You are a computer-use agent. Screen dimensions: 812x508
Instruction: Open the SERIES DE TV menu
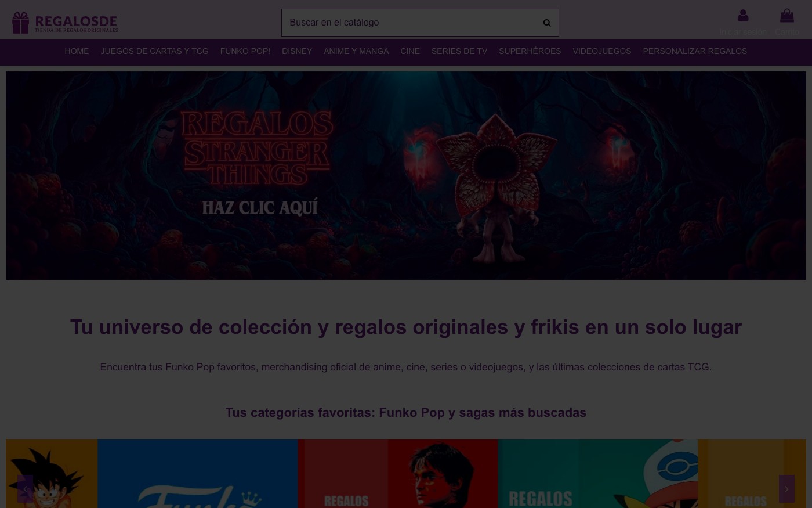(x=459, y=51)
